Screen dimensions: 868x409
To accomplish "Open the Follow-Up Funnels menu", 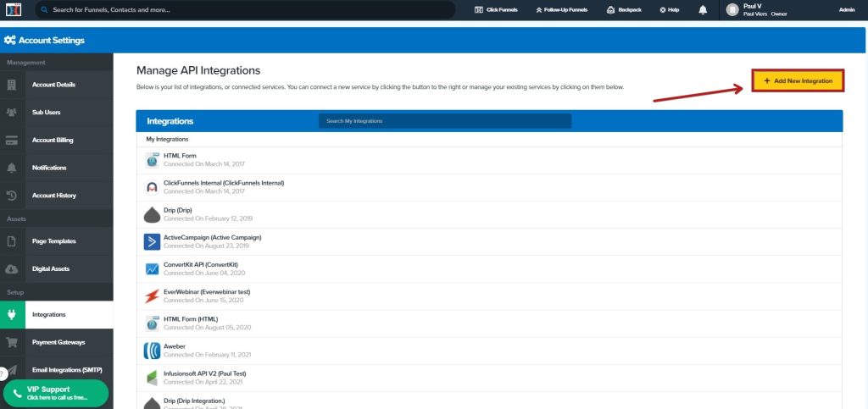I will pyautogui.click(x=562, y=10).
